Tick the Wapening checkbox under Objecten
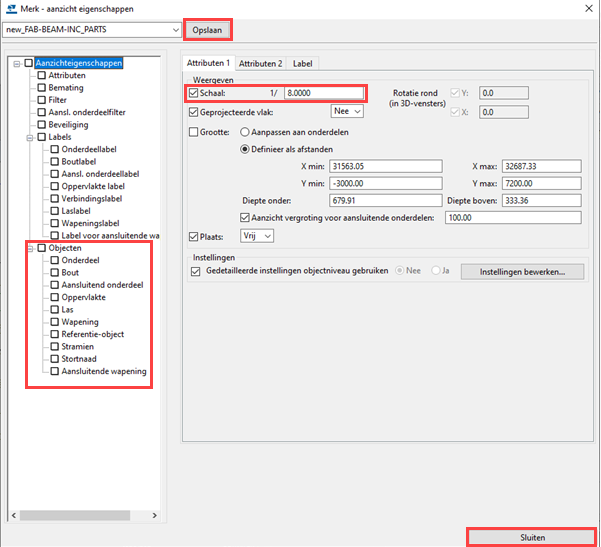The height and width of the screenshot is (547, 601). click(55, 322)
